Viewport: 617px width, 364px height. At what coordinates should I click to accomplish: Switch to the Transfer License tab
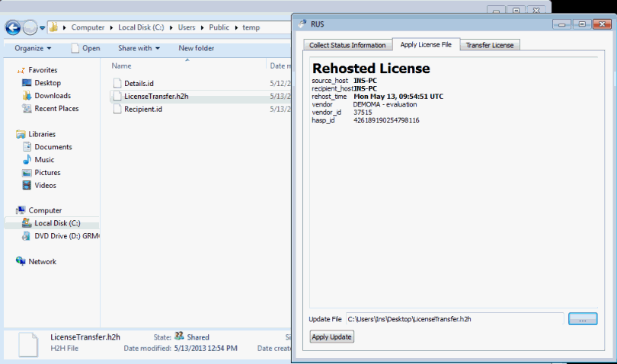(489, 45)
